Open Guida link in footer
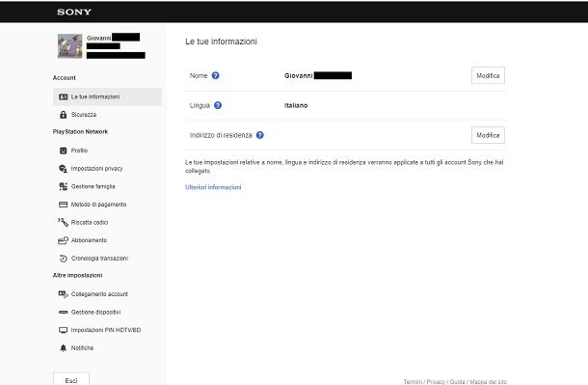This screenshot has height=385, width=588. 457,382
